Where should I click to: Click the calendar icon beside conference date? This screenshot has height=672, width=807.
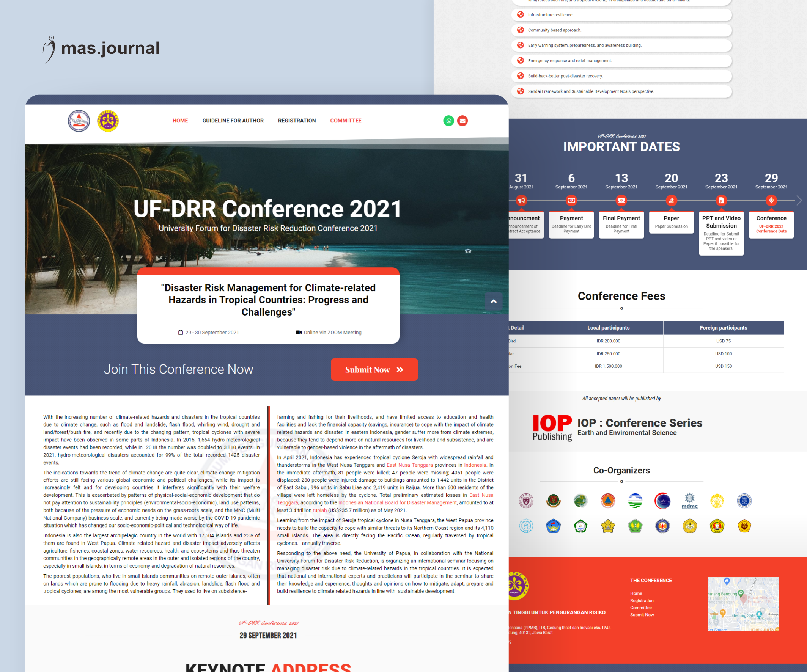[x=181, y=333]
